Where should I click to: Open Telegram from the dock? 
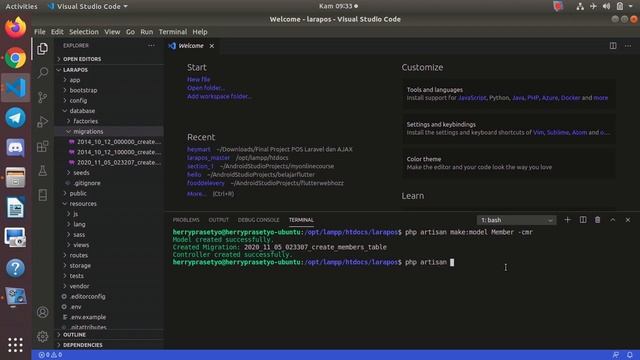pyautogui.click(x=16, y=118)
